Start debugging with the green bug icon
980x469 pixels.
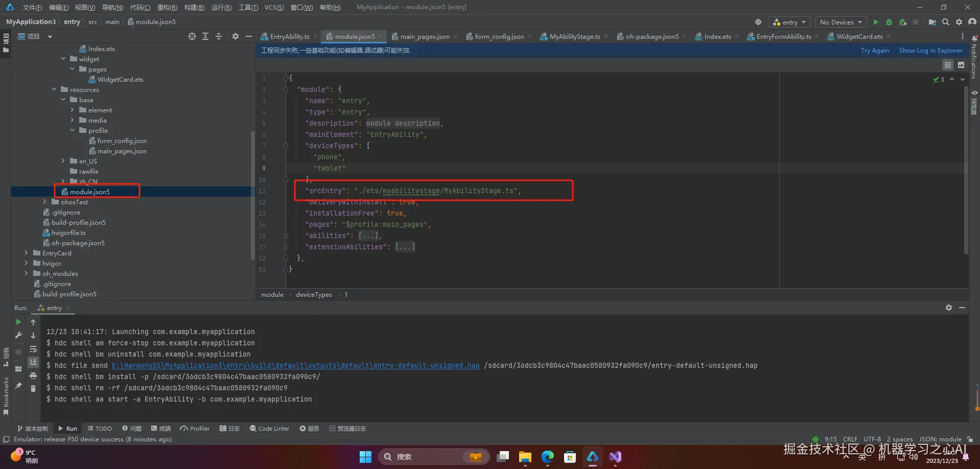point(889,22)
